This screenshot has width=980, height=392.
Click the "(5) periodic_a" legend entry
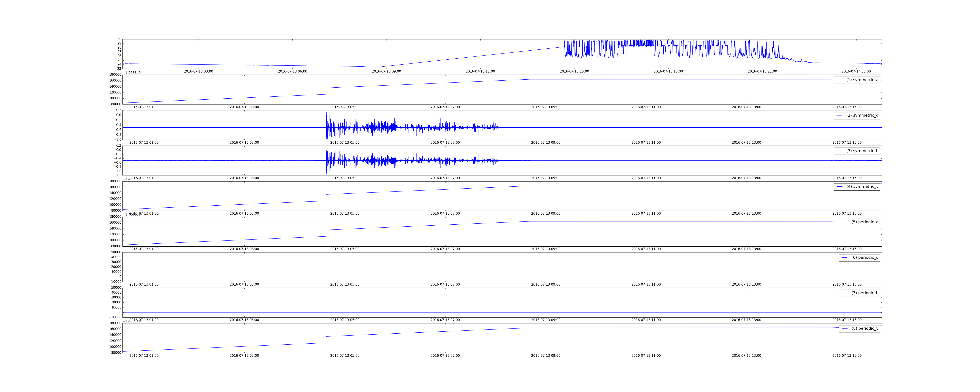(859, 222)
